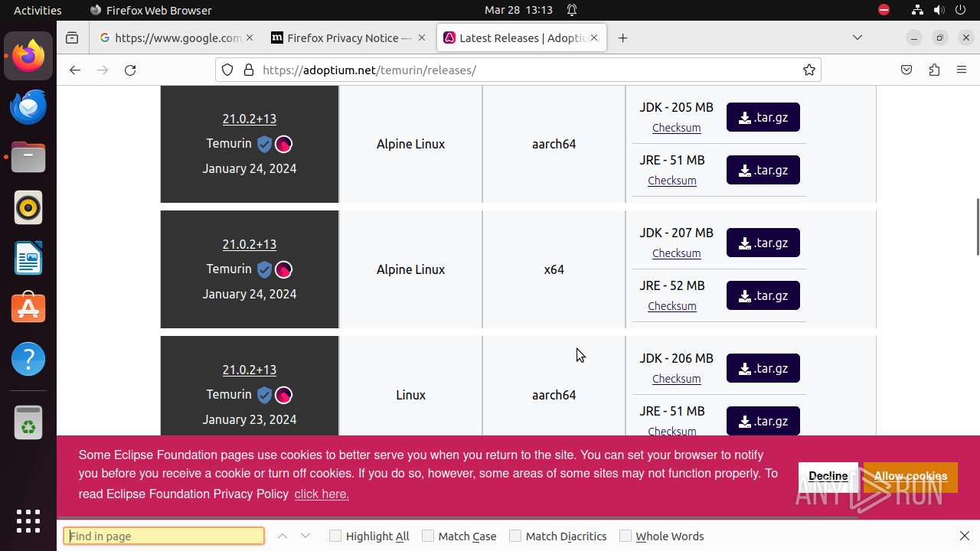Open Checksum for JRE 52 MB
Screen dimensions: 980x551
672,306
